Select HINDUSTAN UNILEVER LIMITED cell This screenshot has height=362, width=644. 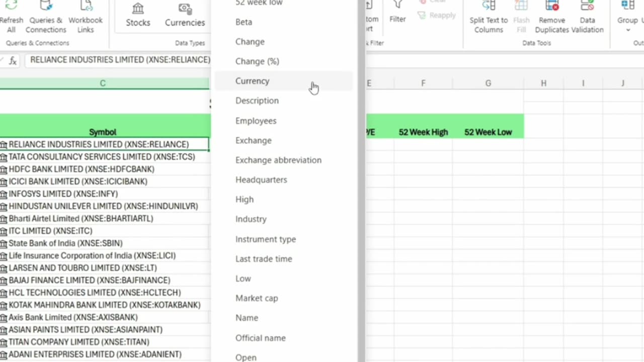(104, 206)
